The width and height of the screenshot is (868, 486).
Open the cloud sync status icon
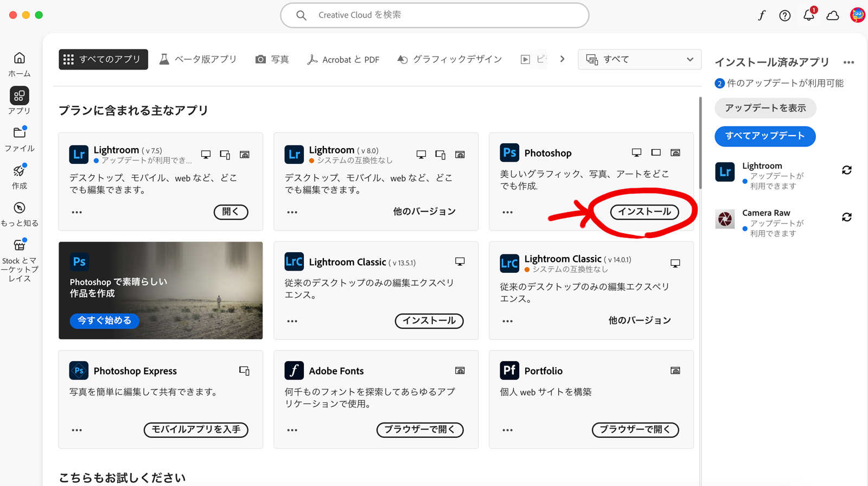click(833, 15)
